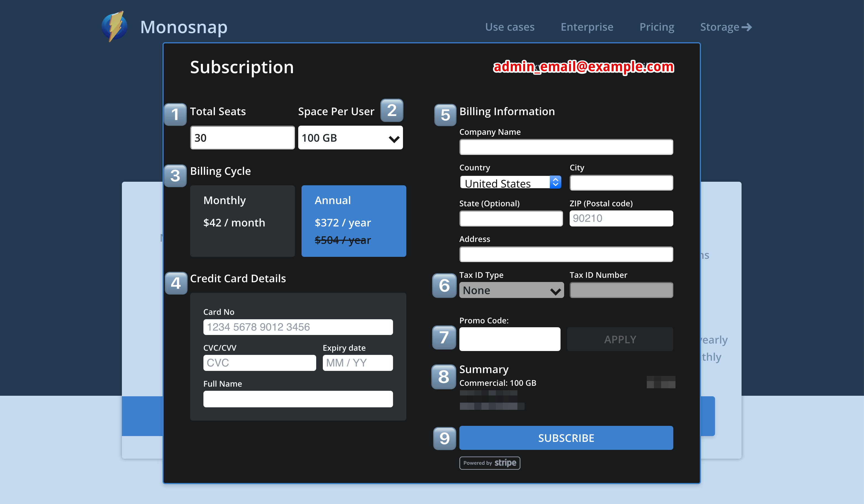Click the APPLY promo code button
The image size is (864, 504).
620,339
